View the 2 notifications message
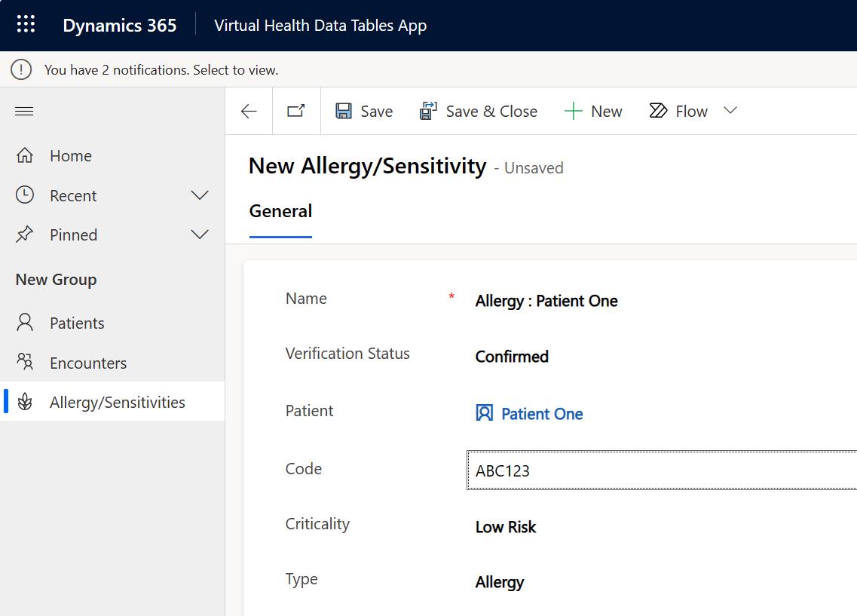The image size is (857, 616). 161,70
